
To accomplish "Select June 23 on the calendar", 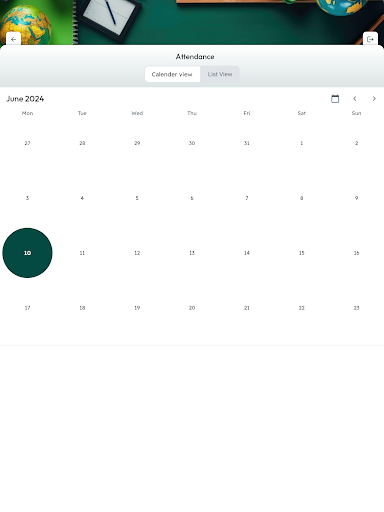I will [x=356, y=308].
